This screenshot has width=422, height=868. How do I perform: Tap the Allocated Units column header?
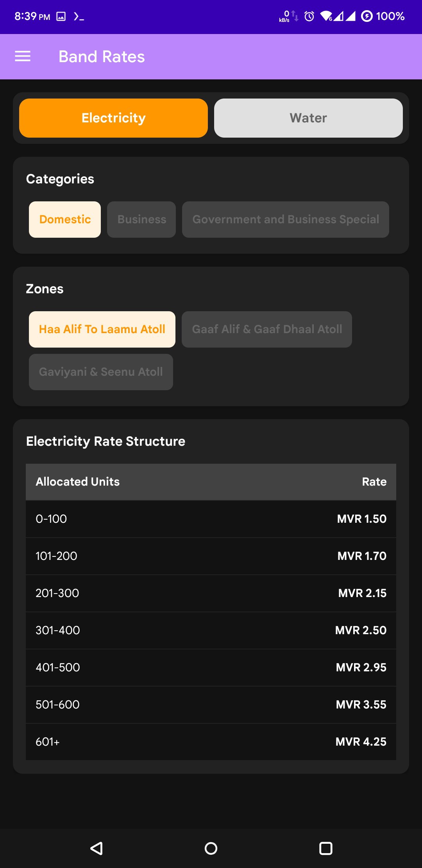(x=78, y=482)
